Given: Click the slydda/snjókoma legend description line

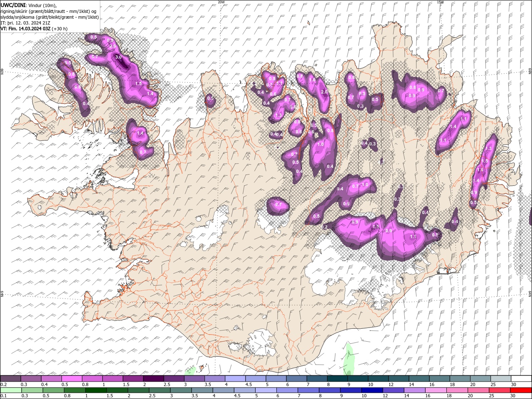Looking at the screenshot, I should tap(49, 17).
